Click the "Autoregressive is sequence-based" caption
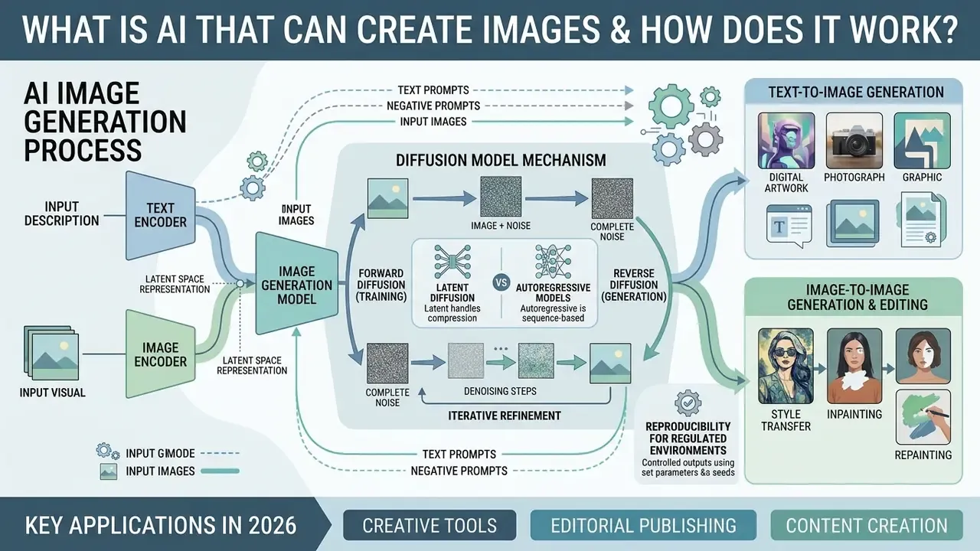Image resolution: width=980 pixels, height=551 pixels. (x=553, y=315)
